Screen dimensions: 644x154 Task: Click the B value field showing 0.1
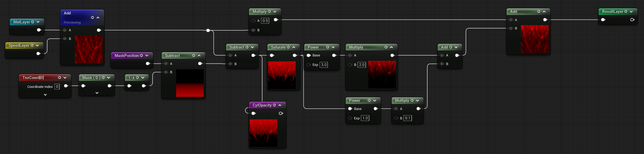tap(408, 118)
